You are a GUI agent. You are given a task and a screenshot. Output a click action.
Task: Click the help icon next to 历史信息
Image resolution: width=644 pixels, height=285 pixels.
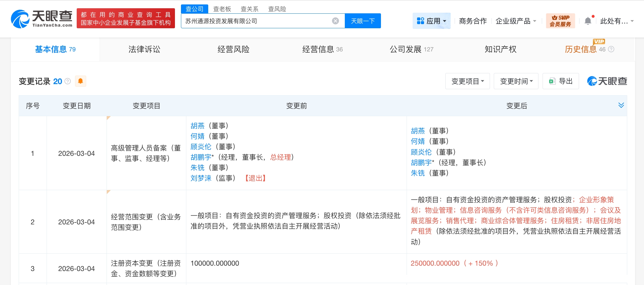pos(611,49)
